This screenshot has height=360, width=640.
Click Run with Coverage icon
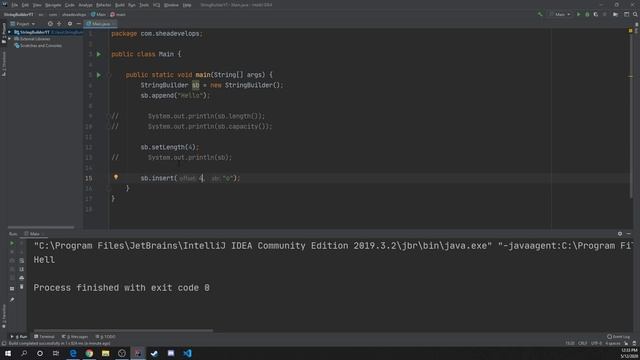(x=596, y=14)
